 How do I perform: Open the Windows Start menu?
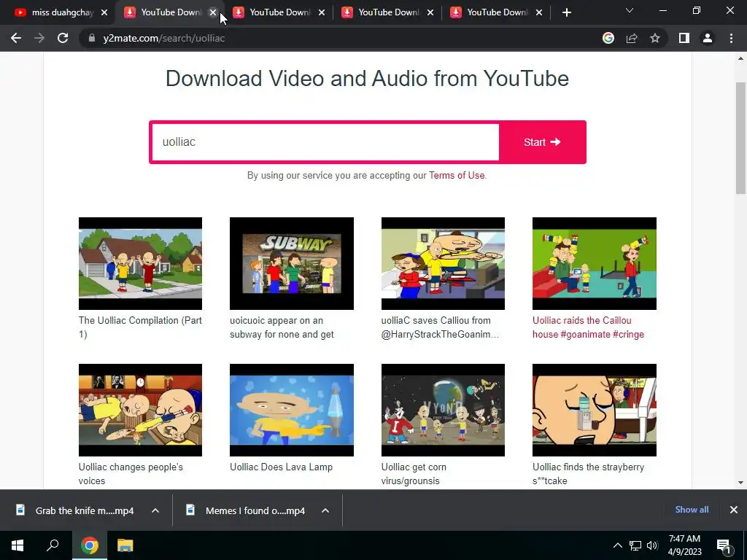click(18, 545)
